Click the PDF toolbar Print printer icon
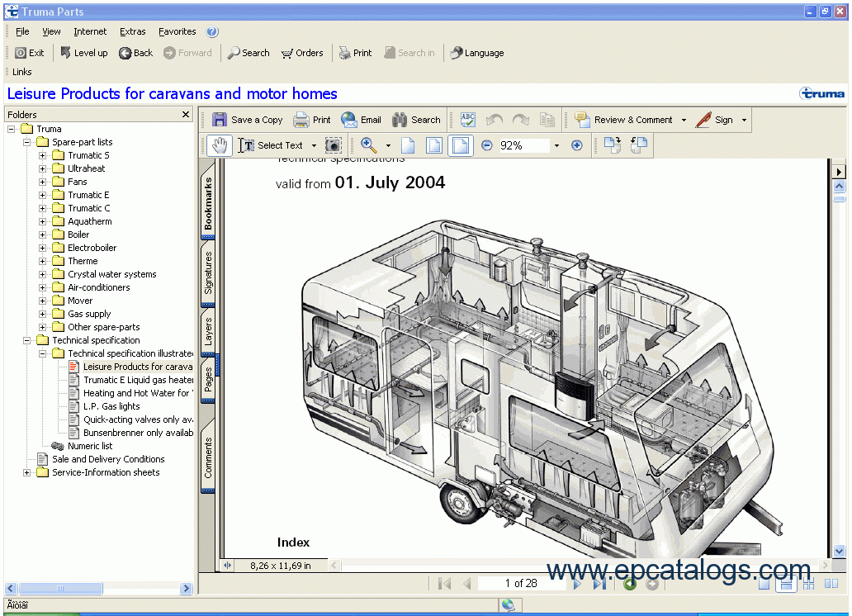Screen dimensions: 852x616 pos(301,120)
